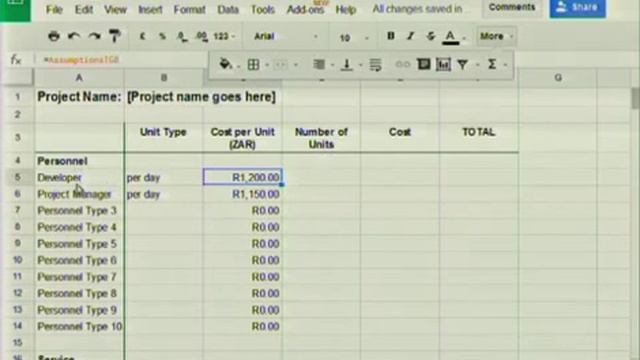The image size is (640, 360).
Task: Select the 'Project Name:' cell
Action: pos(79,97)
